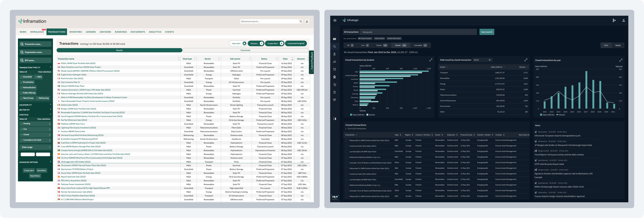Open the Date range dropdown

[36, 147]
